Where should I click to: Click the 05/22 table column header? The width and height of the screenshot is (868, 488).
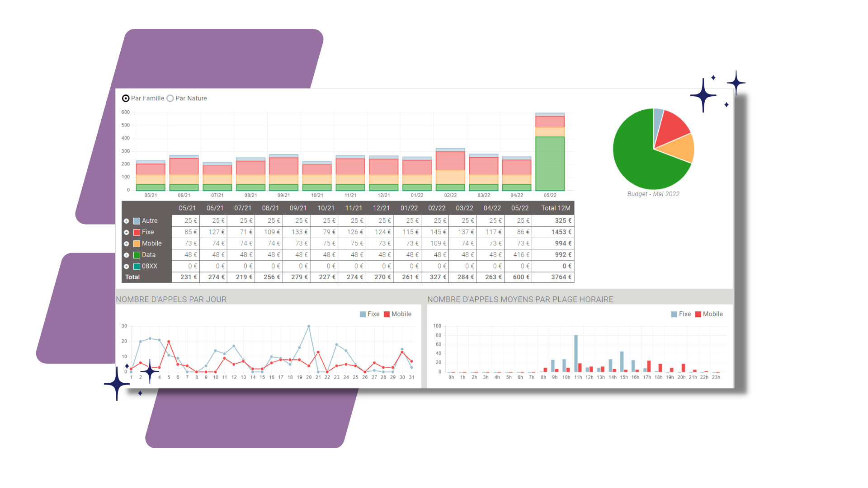point(520,208)
